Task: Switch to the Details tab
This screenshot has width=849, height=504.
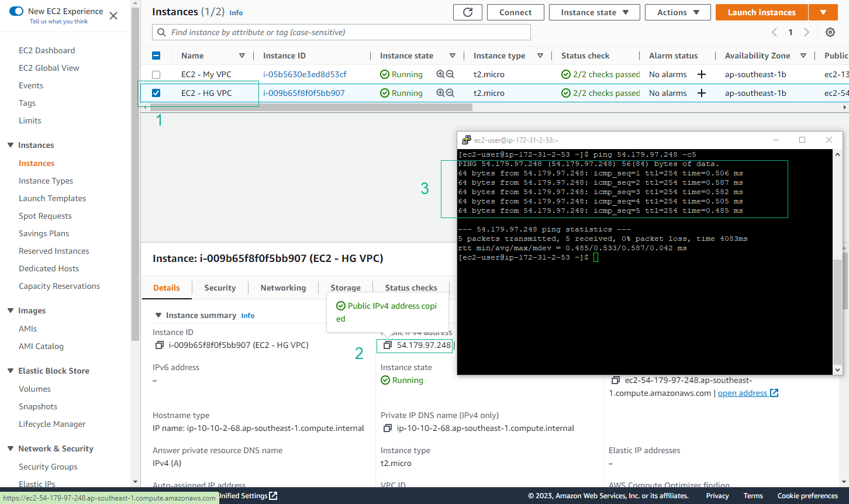Action: click(167, 288)
